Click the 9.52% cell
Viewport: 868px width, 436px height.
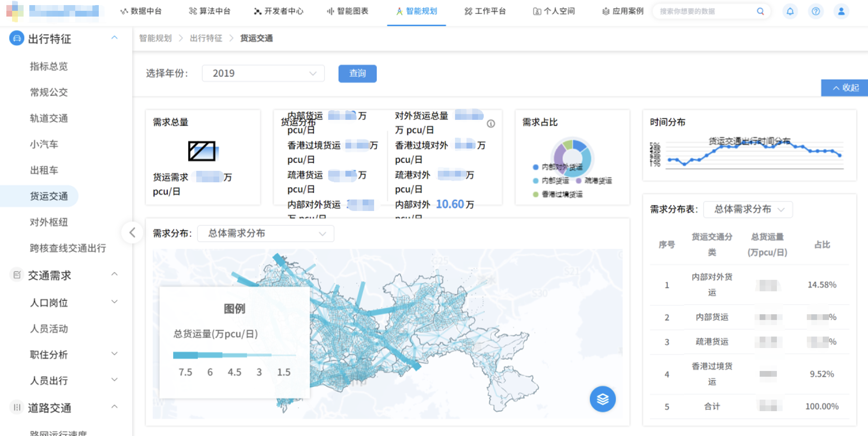click(822, 374)
